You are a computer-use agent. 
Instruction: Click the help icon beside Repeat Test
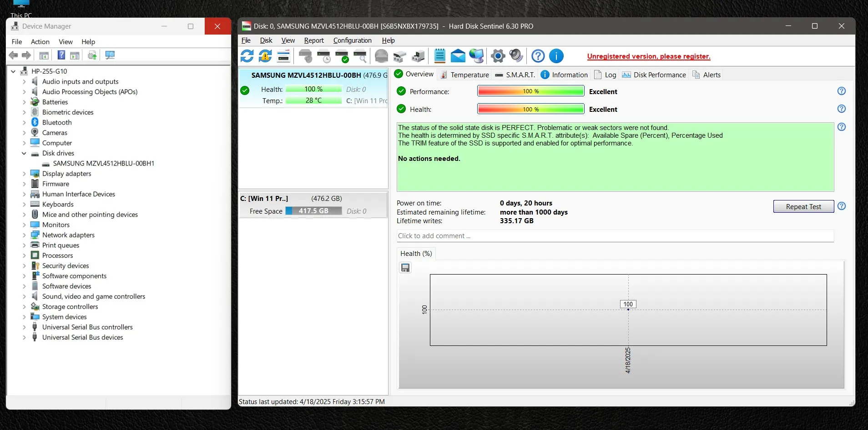coord(842,206)
